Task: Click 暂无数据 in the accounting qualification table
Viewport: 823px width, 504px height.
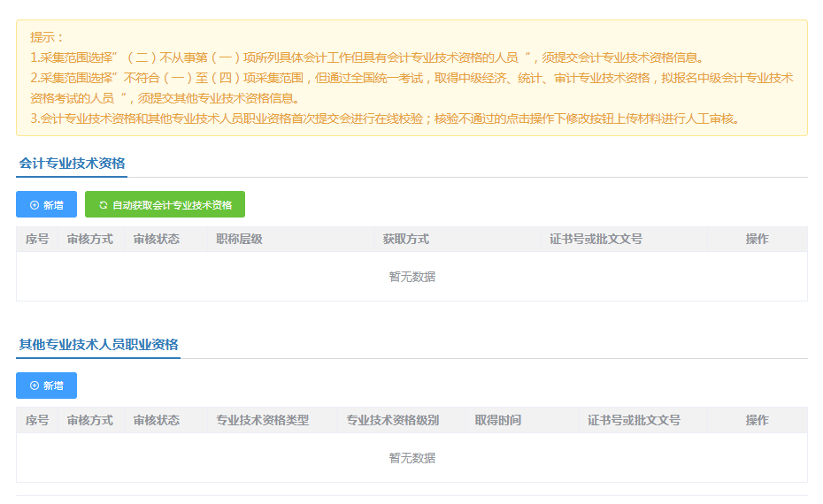Action: click(411, 277)
